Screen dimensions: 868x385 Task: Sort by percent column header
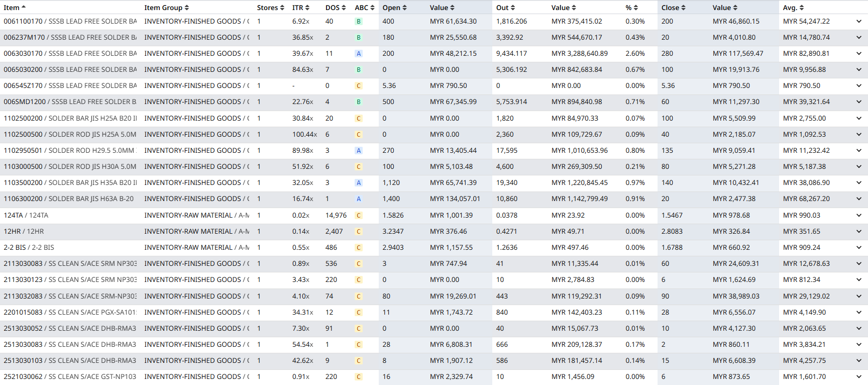coord(631,8)
